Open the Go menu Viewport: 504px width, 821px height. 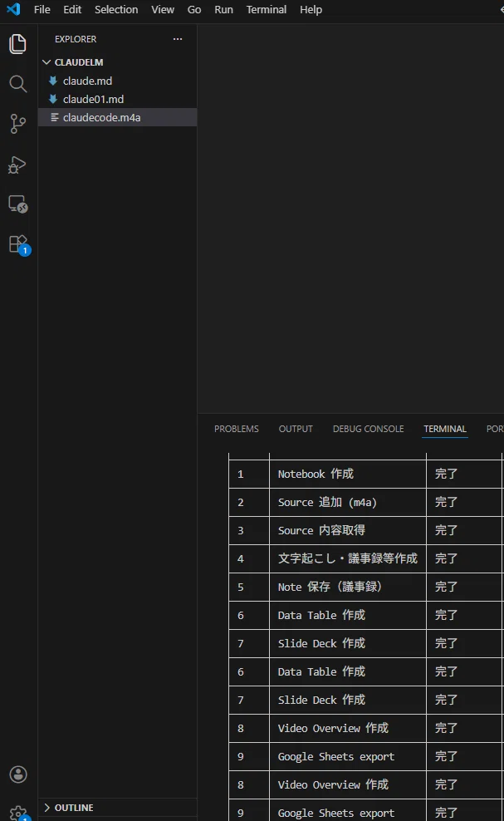coord(194,9)
